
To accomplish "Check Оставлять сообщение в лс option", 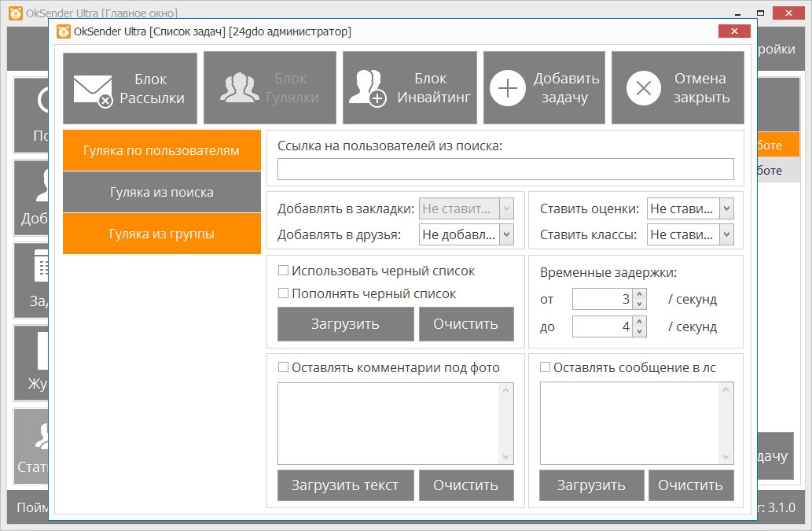I will pyautogui.click(x=545, y=367).
